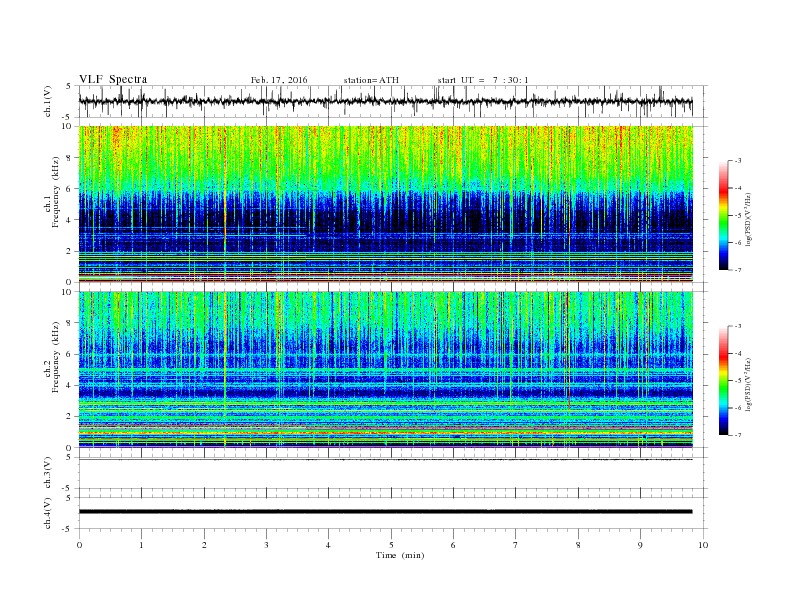The image size is (792, 612).
Task: Click the '-7' value on ch.2 colorbar
Action: (738, 435)
